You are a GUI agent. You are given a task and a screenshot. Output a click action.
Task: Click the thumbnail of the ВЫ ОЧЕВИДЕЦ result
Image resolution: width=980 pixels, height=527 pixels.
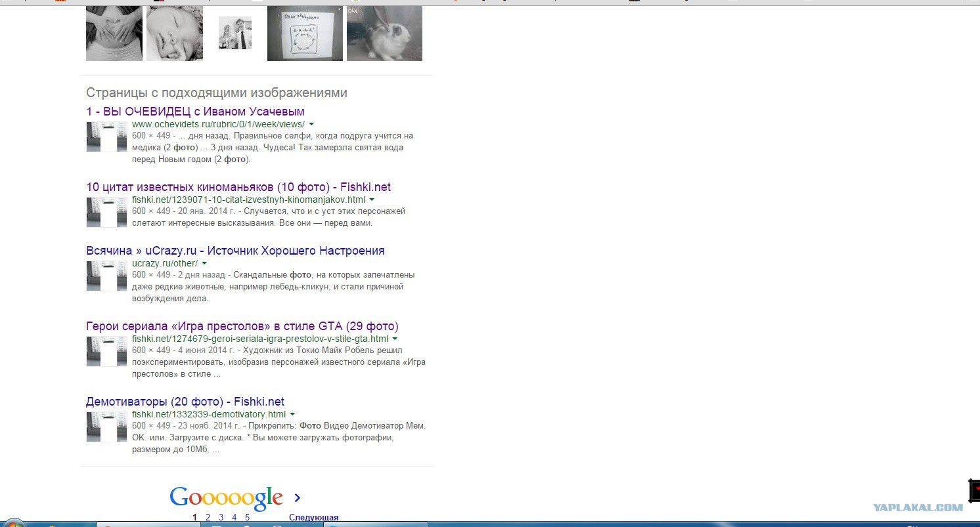point(106,137)
